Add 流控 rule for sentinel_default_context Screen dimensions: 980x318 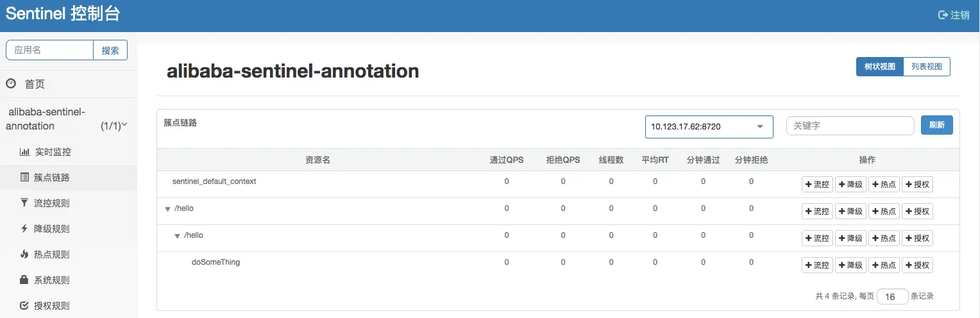[x=817, y=185]
